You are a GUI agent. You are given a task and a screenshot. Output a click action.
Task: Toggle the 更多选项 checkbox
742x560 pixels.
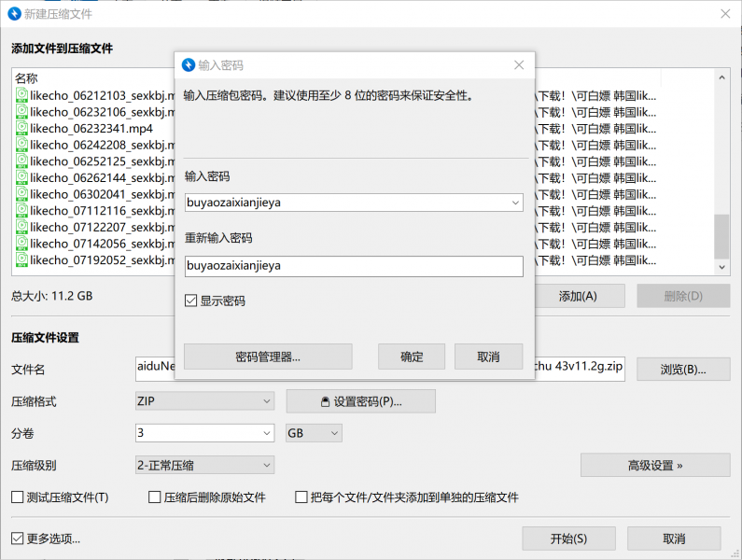click(18, 539)
